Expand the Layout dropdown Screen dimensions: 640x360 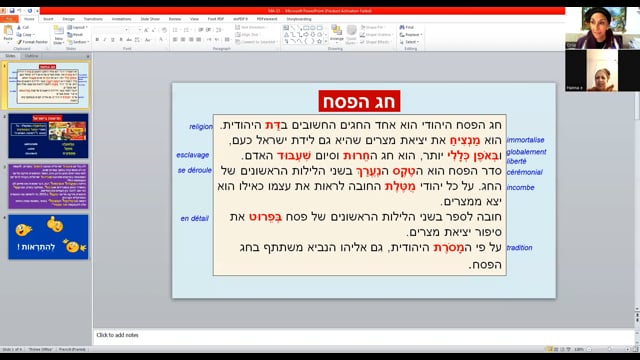click(x=78, y=27)
